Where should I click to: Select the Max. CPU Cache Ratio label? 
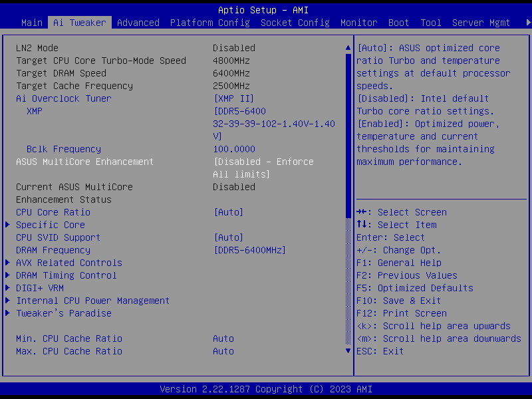(69, 351)
